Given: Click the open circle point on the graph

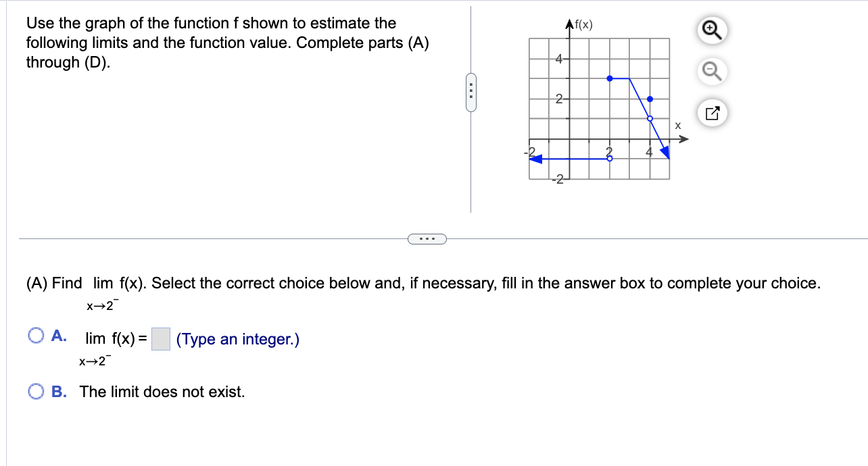Looking at the screenshot, I should (x=649, y=118).
